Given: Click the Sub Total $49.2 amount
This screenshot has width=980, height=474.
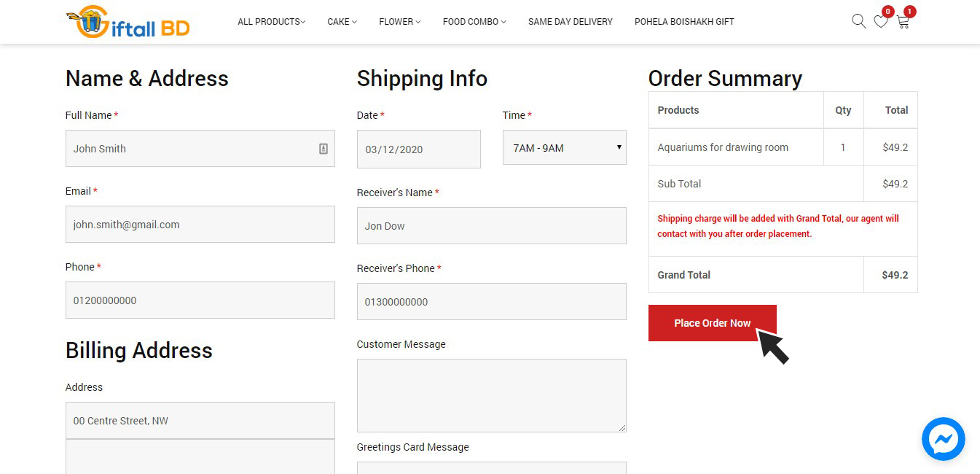Looking at the screenshot, I should (x=895, y=184).
